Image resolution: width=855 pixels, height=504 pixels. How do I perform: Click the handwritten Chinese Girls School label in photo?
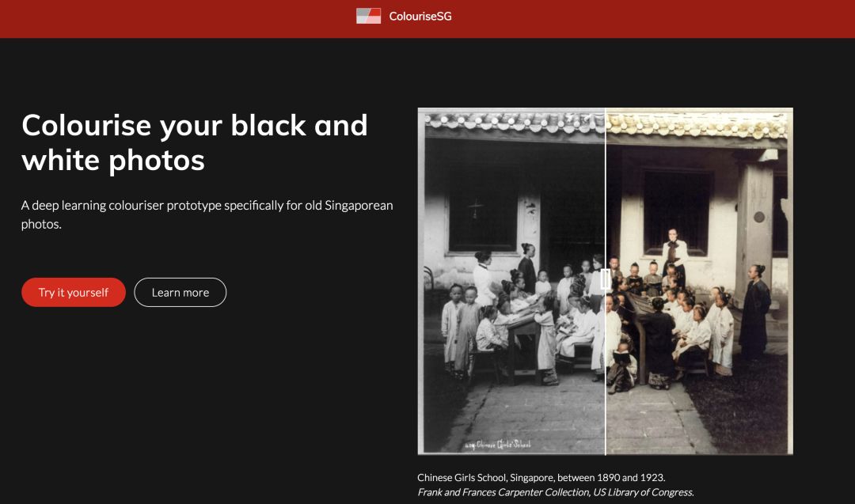(x=497, y=444)
